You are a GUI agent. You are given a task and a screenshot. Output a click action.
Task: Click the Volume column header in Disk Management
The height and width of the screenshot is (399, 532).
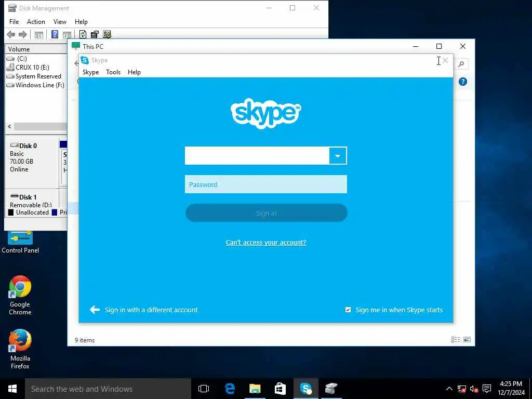pyautogui.click(x=36, y=49)
